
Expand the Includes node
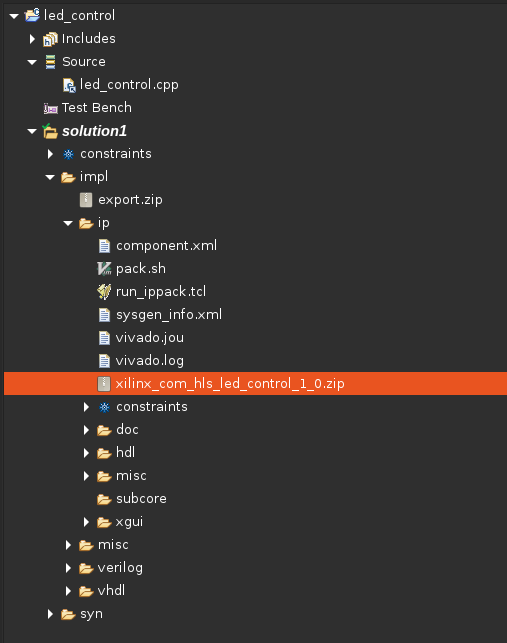32,39
